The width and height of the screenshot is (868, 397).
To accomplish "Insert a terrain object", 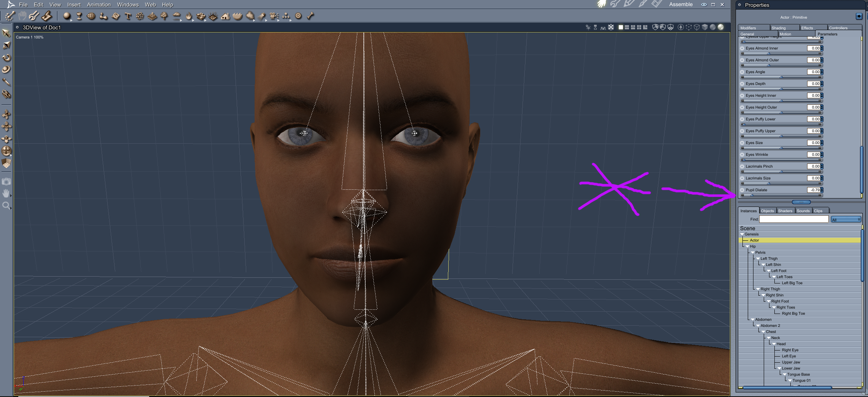I will (x=152, y=16).
